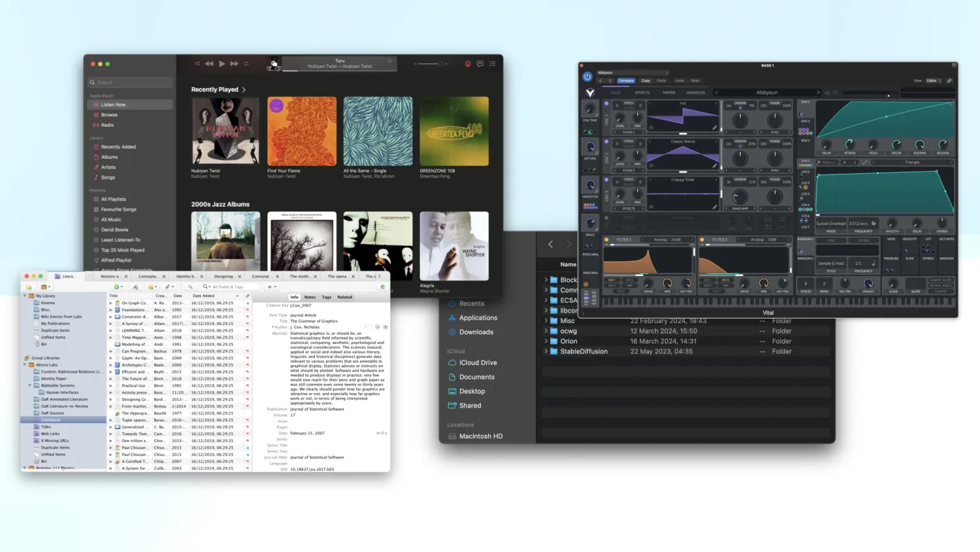The width and height of the screenshot is (980, 552).
Task: Click Copy in the Vital plugin header
Action: tap(645, 81)
